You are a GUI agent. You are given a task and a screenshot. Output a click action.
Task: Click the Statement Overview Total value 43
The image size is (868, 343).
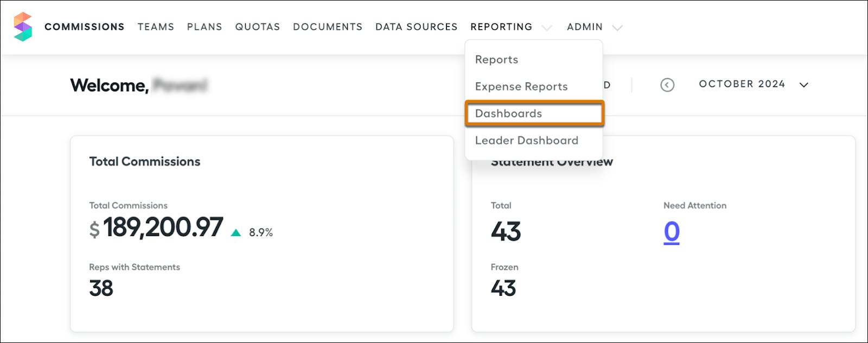[x=506, y=232]
